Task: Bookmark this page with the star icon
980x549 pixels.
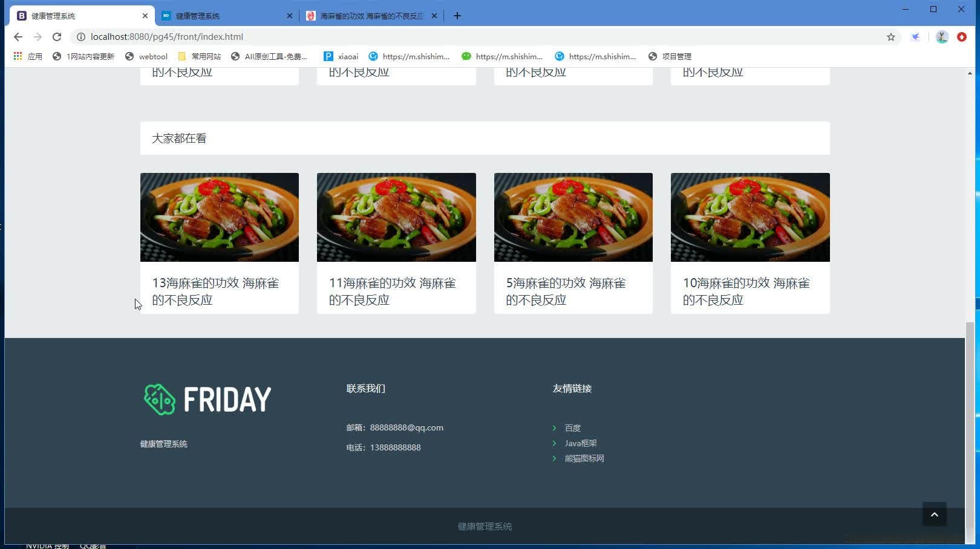Action: 891,37
